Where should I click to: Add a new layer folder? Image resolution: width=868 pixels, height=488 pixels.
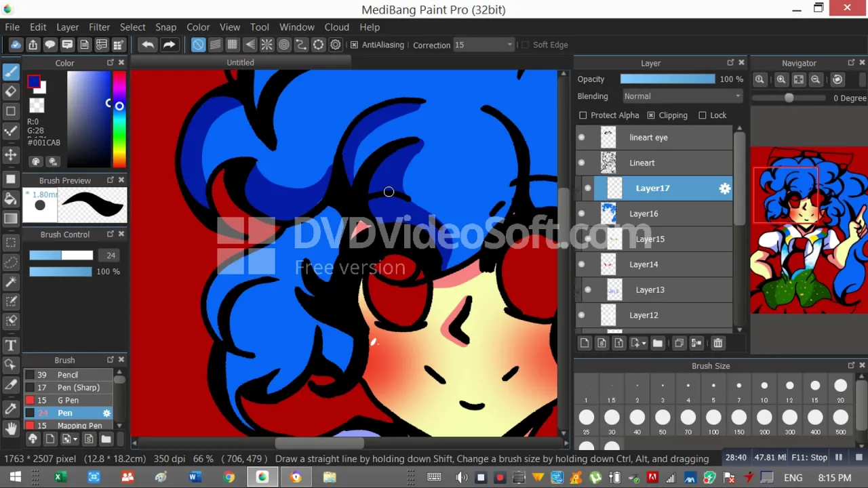[657, 343]
